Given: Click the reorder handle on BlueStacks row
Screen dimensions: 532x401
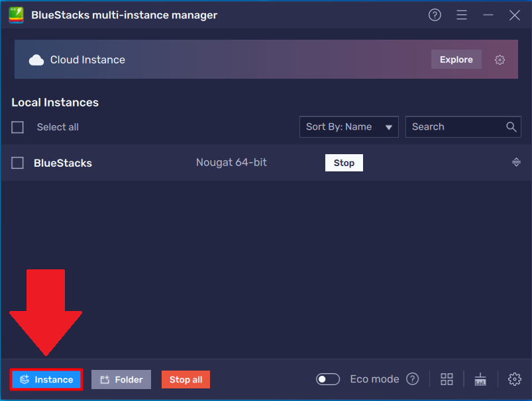Looking at the screenshot, I should tap(516, 162).
